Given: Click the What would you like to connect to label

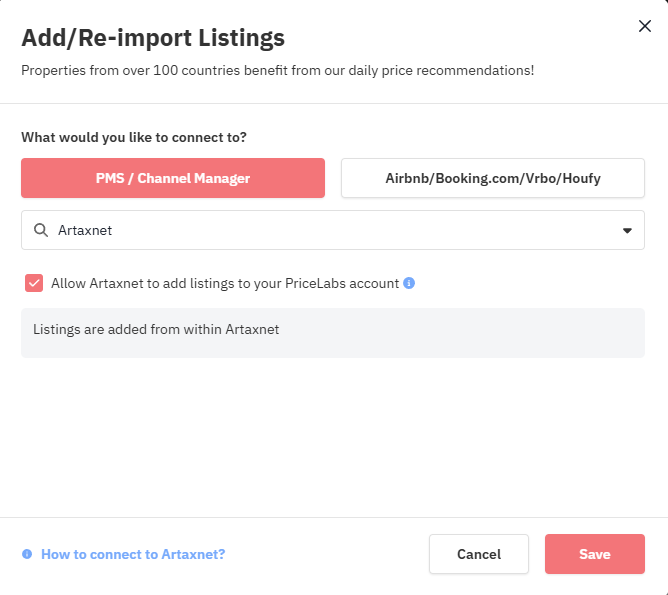Looking at the screenshot, I should tap(134, 137).
